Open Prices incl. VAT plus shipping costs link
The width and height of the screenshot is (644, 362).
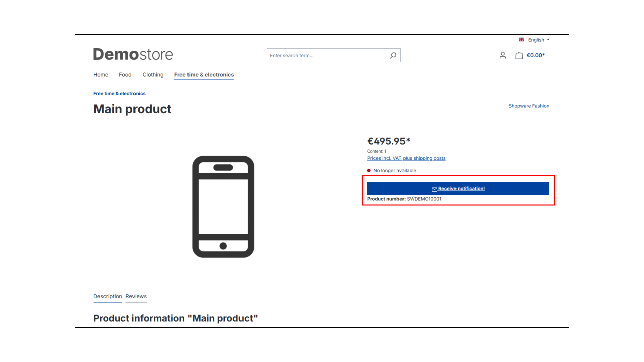coord(406,158)
